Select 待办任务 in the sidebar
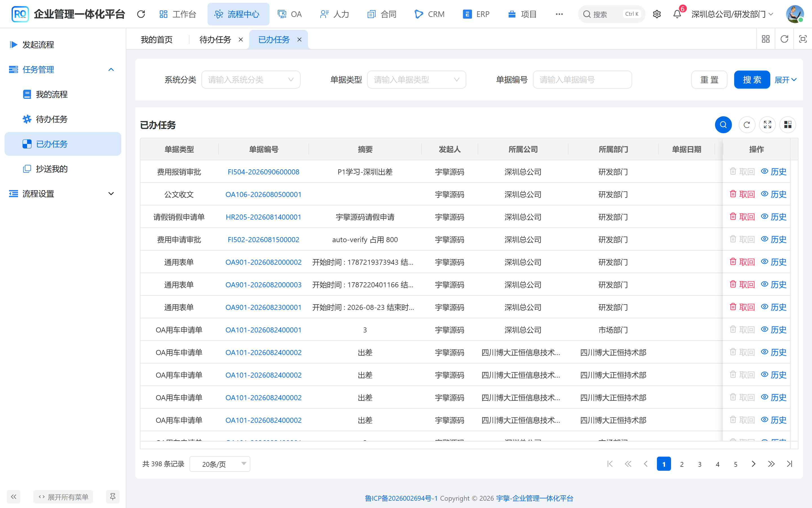 (63, 119)
